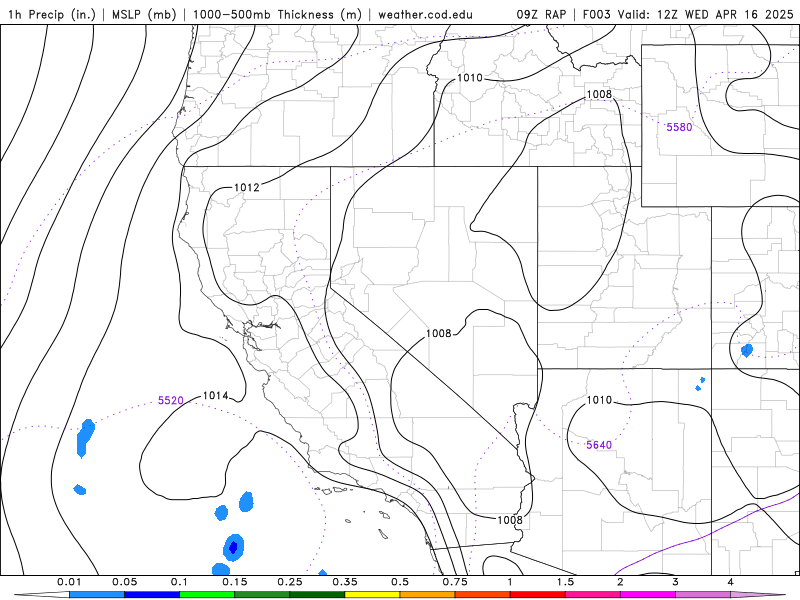800x600 pixels.
Task: Click legend value '0.15'
Action: (x=235, y=582)
